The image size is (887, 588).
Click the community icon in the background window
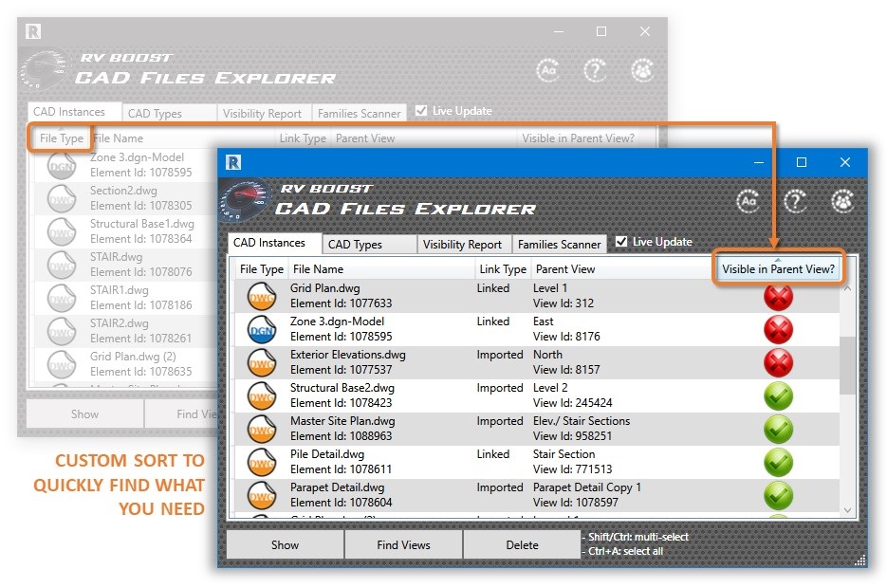642,71
